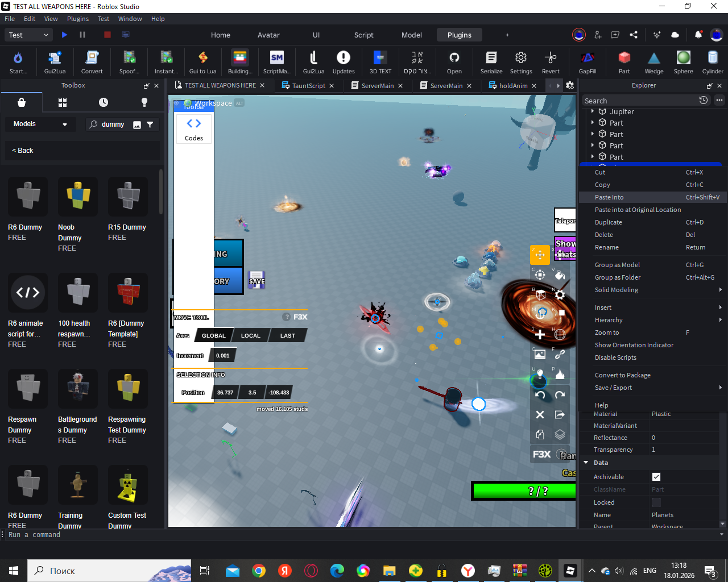The height and width of the screenshot is (582, 728).
Task: Click the Convert plugin icon
Action: [x=92, y=62]
